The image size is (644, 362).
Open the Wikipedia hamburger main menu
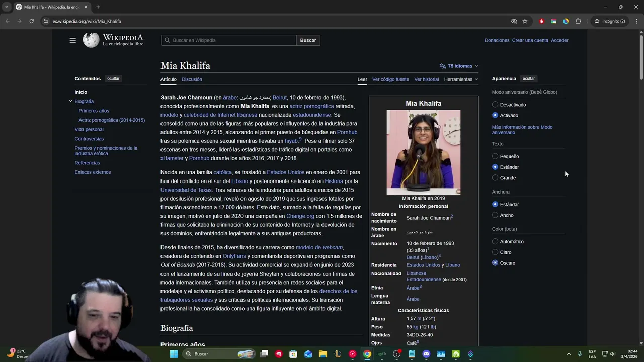pyautogui.click(x=72, y=40)
